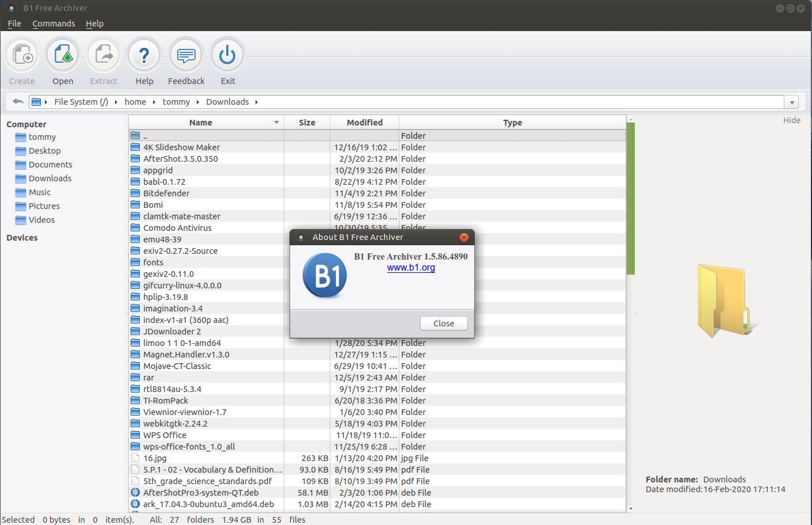Click the folder icon beside rar
This screenshot has height=525, width=812.
[x=135, y=378]
